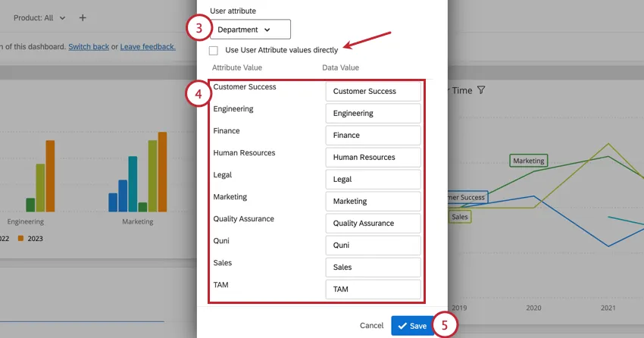The height and width of the screenshot is (338, 644).
Task: Edit the Customer Success data value field
Action: click(x=373, y=91)
